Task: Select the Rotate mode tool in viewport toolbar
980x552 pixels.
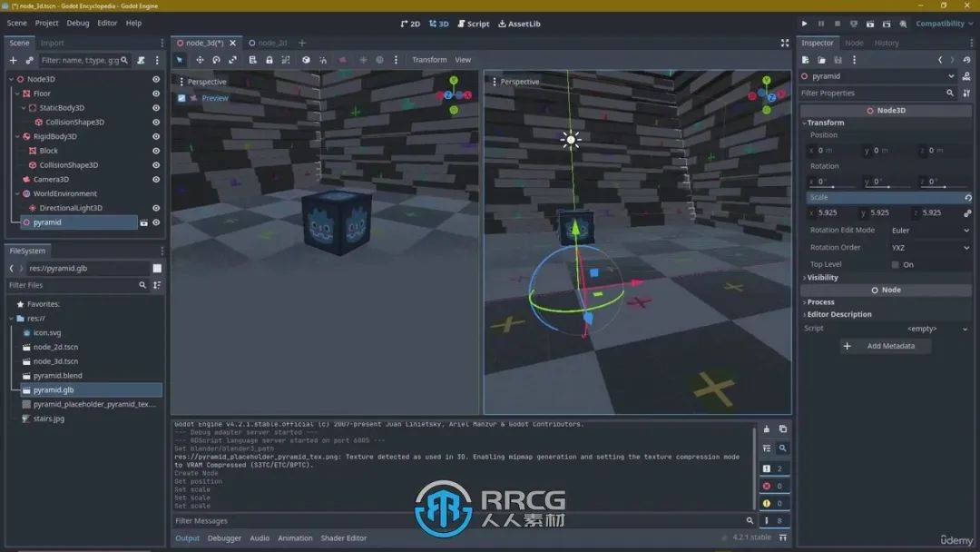Action: pyautogui.click(x=216, y=60)
